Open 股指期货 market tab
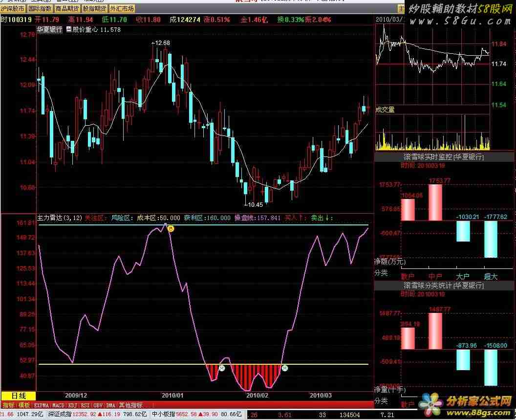Image resolution: width=516 pixels, height=420 pixels. [x=94, y=9]
